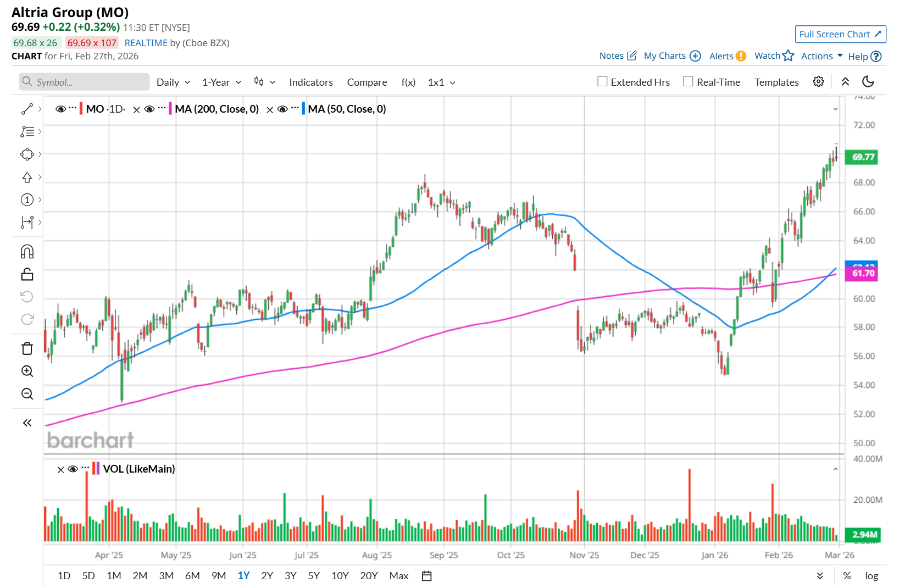Expand the 1-Year period dropdown
Viewport: 916px width, 588px height.
(x=221, y=82)
